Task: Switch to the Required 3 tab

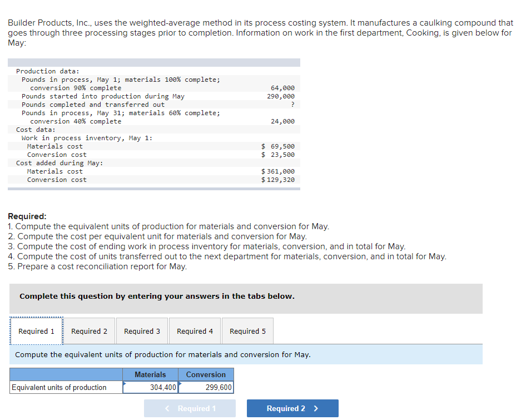Action: tap(142, 330)
